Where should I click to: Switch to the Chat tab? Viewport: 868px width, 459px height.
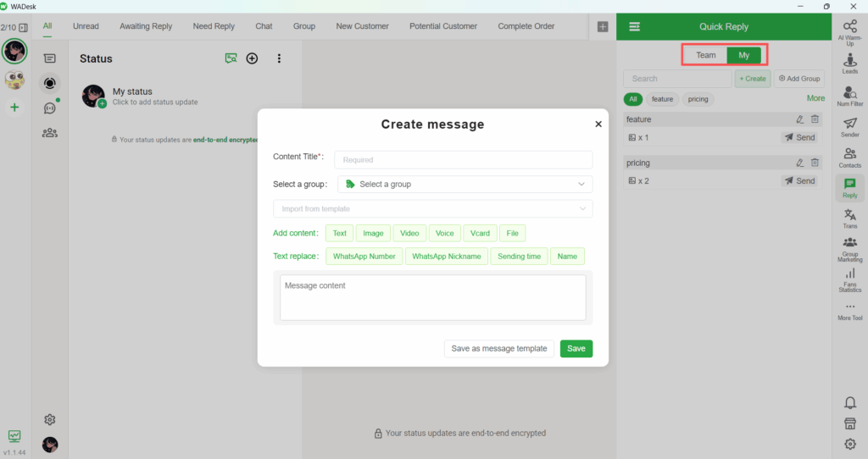tap(264, 26)
